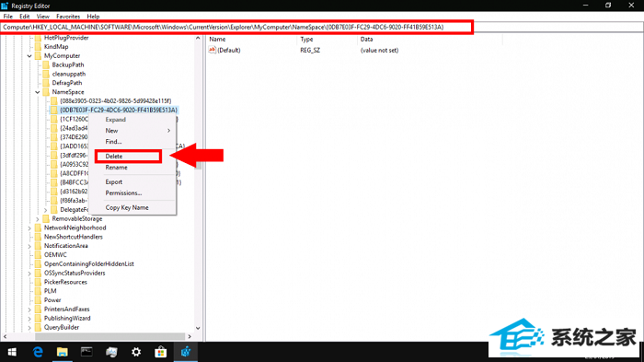
Task: Click the registry path address bar
Action: point(236,27)
